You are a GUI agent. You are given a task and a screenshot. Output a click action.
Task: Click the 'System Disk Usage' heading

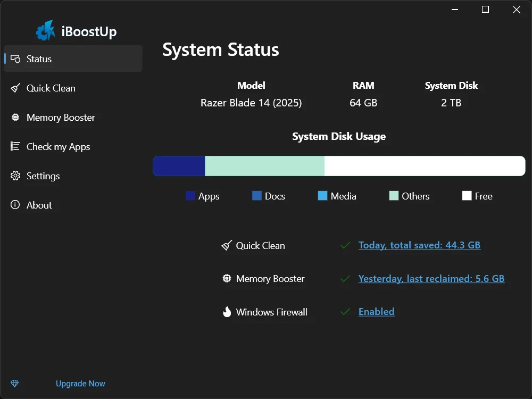(x=339, y=136)
